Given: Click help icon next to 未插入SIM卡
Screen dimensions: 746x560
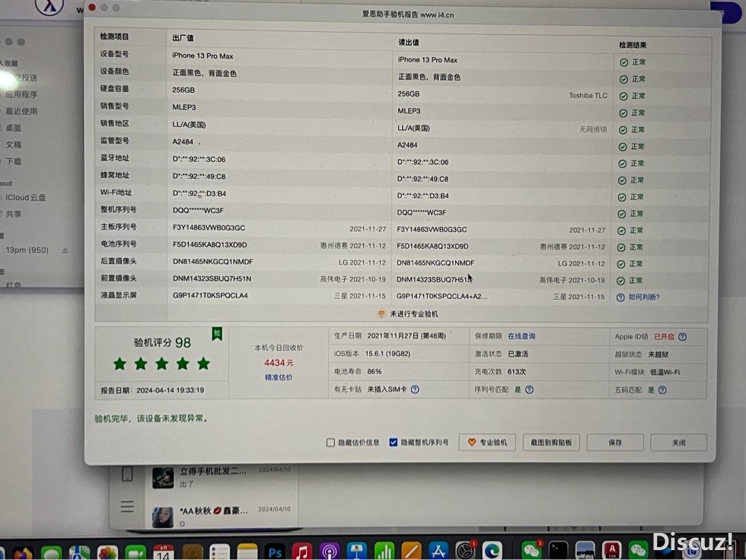Looking at the screenshot, I should tap(415, 390).
